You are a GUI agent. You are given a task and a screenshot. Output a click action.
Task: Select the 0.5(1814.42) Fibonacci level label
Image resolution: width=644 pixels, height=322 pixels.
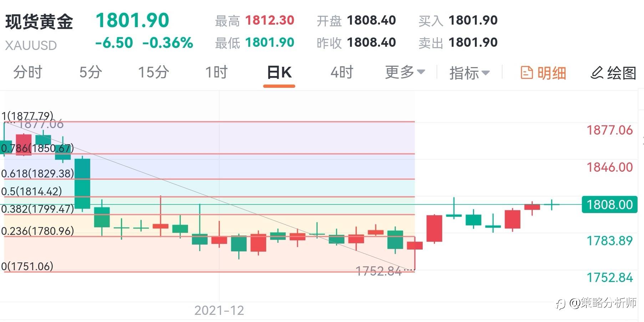tap(31, 191)
